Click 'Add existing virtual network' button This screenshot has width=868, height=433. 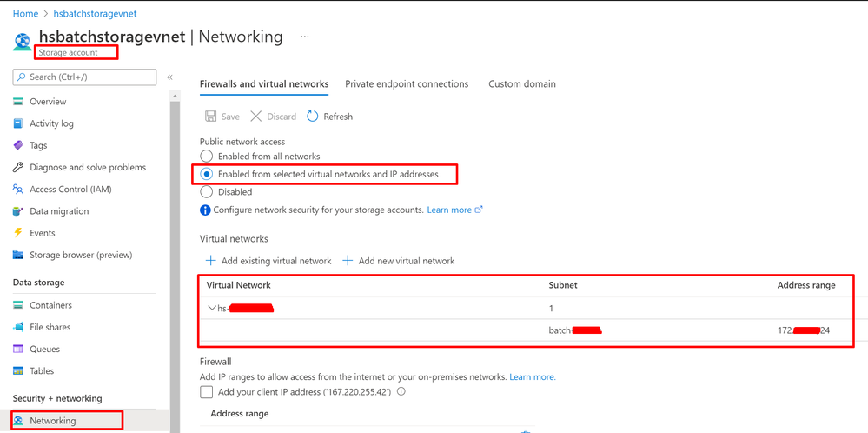pos(268,261)
